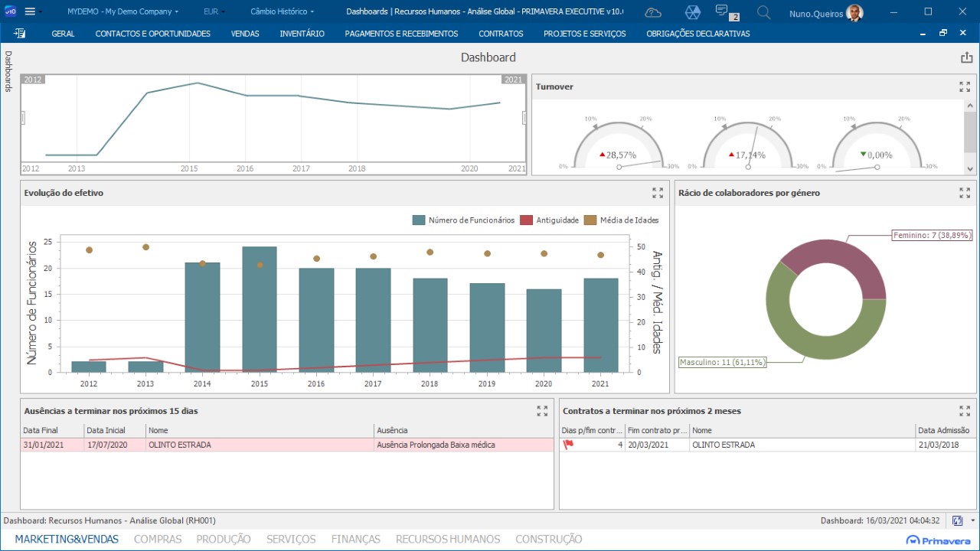
Task: Click the 17,14% turnover gauge
Action: pyautogui.click(x=749, y=145)
